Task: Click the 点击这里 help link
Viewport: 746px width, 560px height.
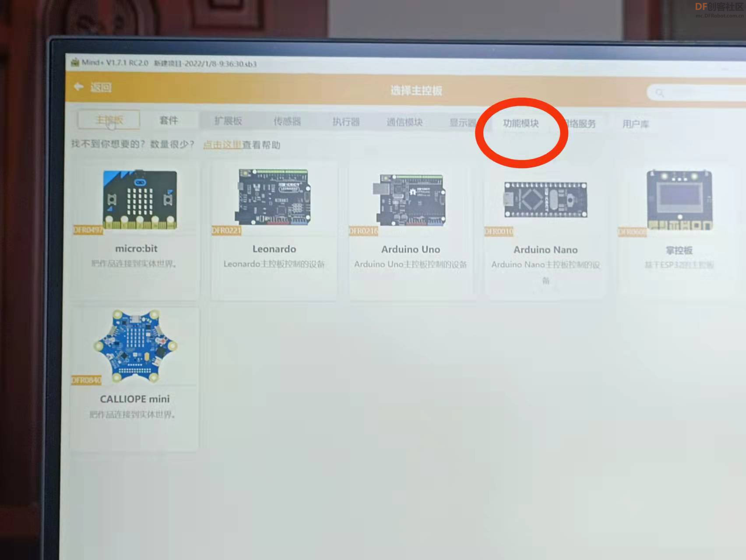Action: 222,144
